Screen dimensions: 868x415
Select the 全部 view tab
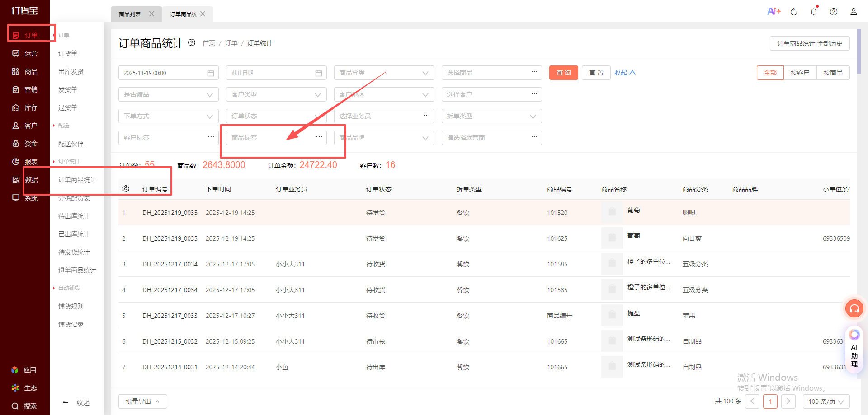click(x=770, y=73)
